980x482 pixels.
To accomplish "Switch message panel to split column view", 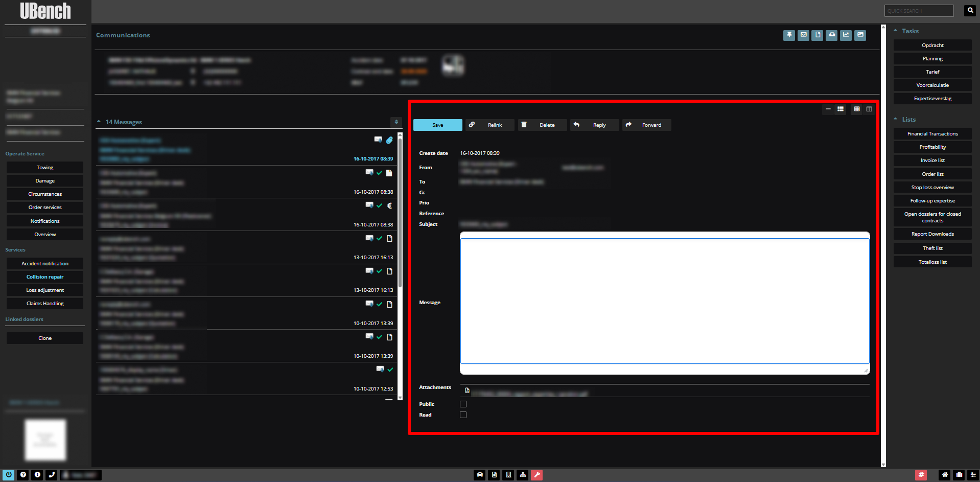I will [869, 109].
